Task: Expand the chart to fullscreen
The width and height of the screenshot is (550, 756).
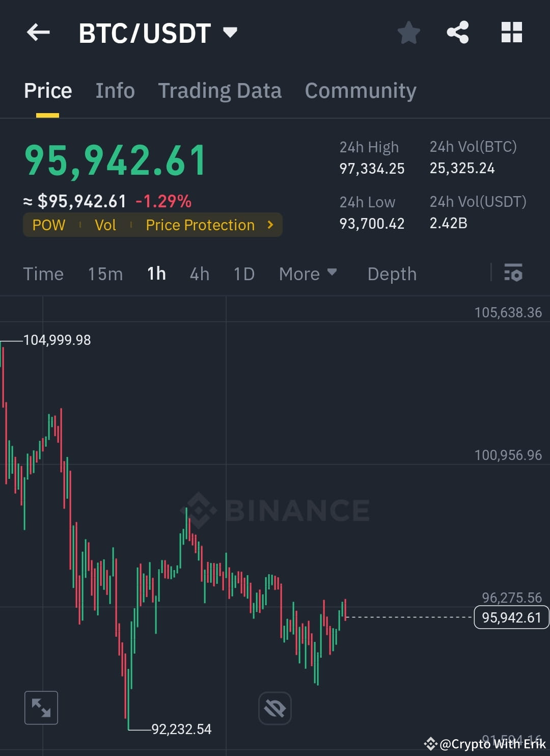Action: coord(41,708)
